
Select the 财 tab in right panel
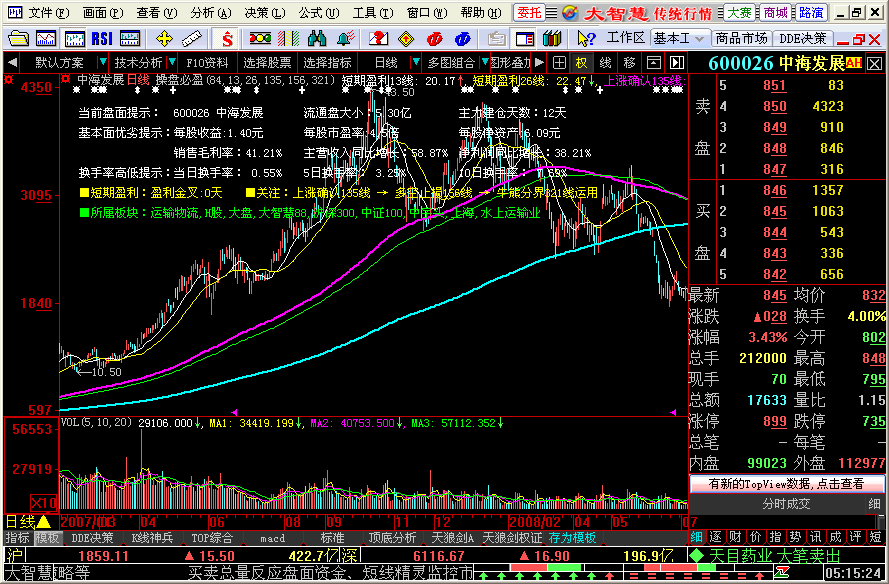735,537
